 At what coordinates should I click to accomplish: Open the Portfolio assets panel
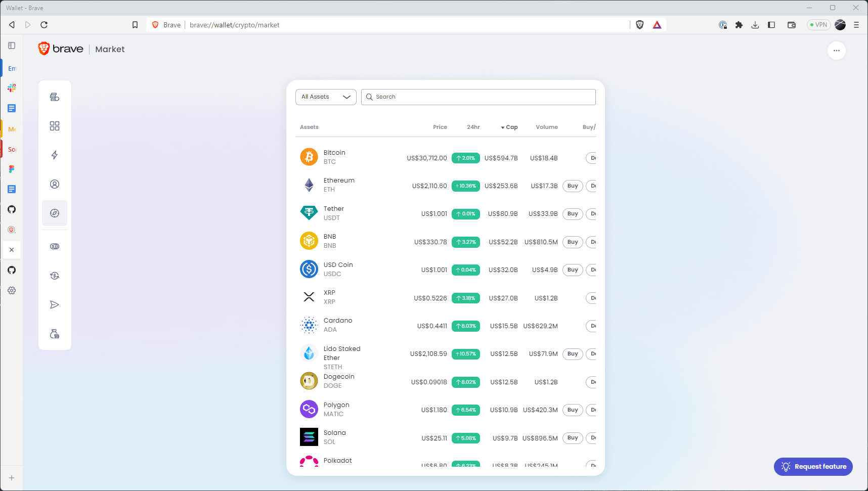55,97
